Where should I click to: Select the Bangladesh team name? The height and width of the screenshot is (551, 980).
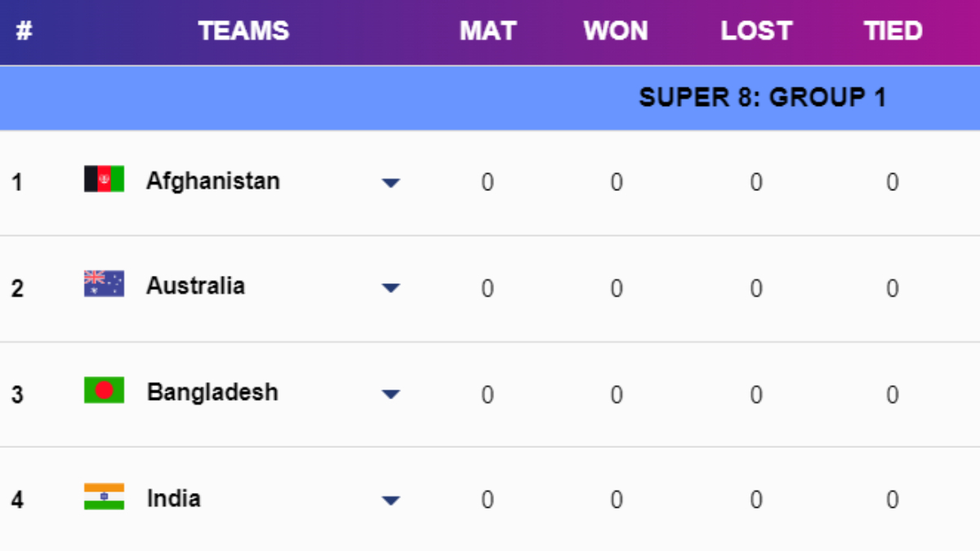pyautogui.click(x=212, y=392)
